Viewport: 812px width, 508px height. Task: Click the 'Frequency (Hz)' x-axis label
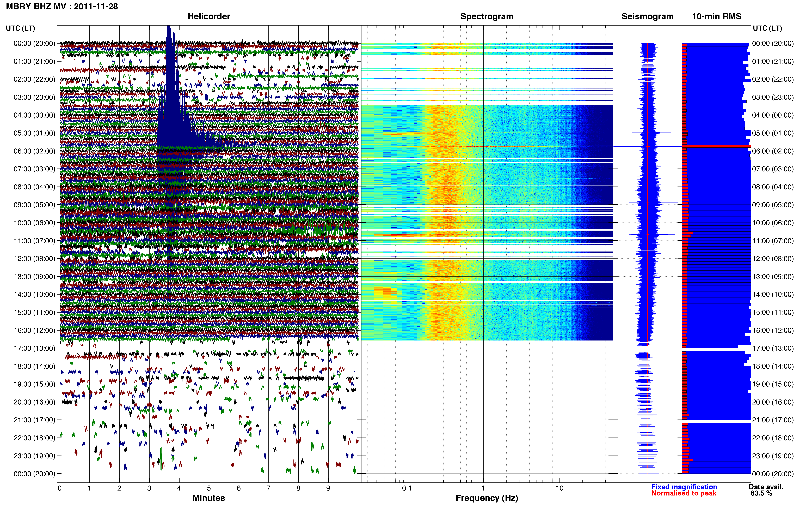tap(487, 498)
